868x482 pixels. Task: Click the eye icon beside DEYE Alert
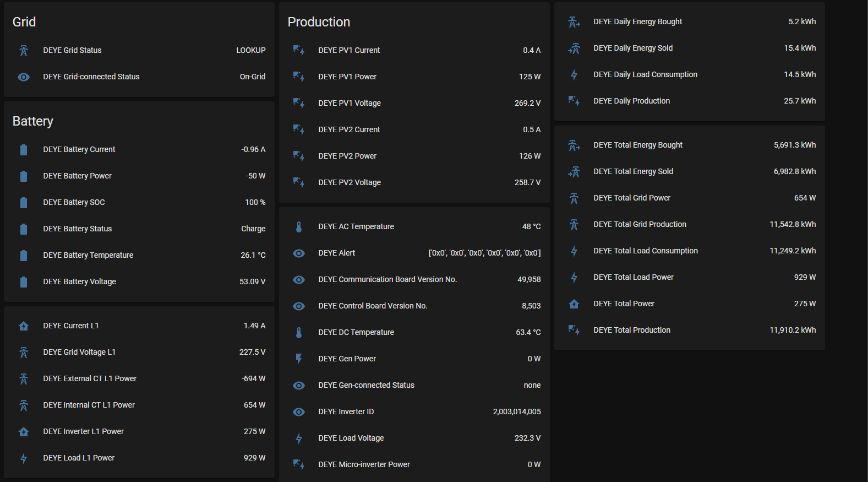tap(299, 253)
